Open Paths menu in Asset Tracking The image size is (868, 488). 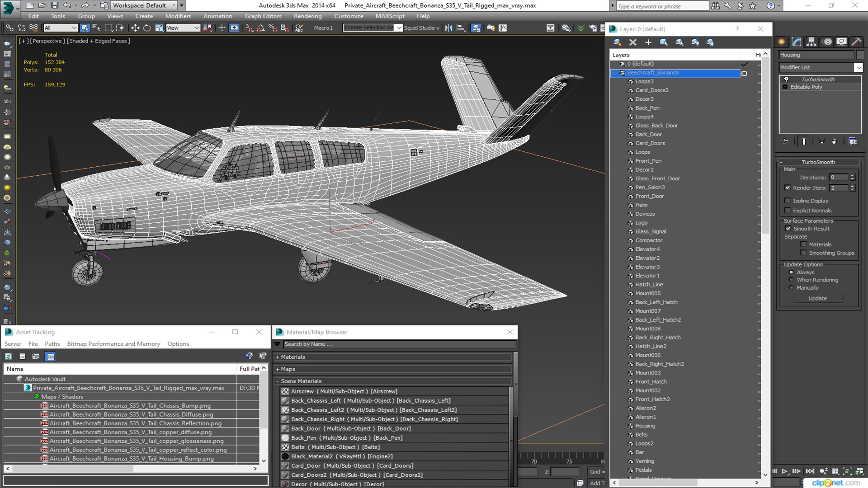click(52, 344)
